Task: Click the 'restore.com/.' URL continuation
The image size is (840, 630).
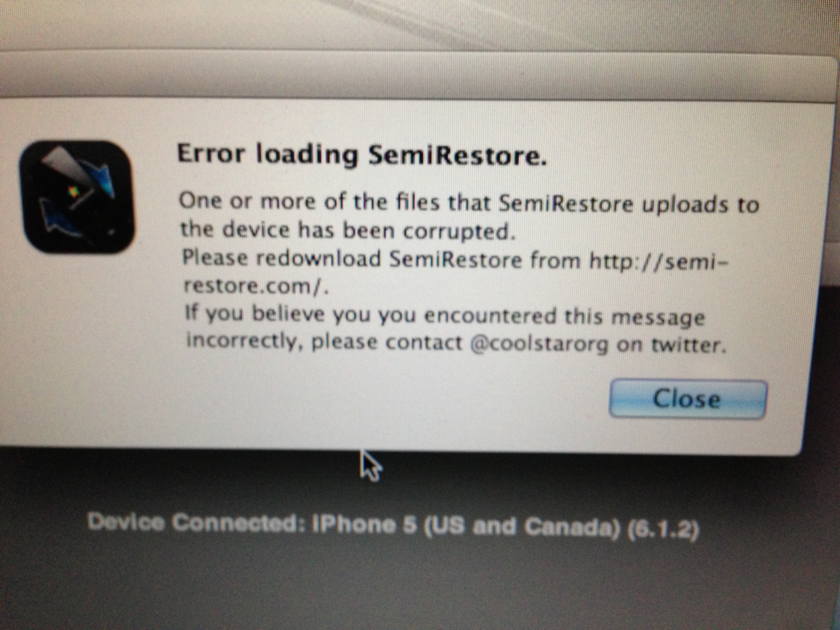Action: [255, 287]
